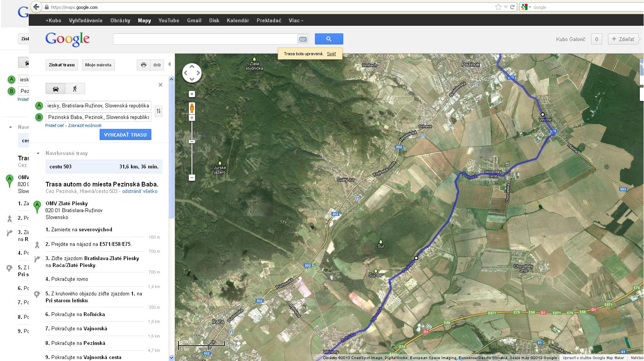This screenshot has height=361, width=644.
Task: Switch to driving directions mode
Action: pos(56,89)
